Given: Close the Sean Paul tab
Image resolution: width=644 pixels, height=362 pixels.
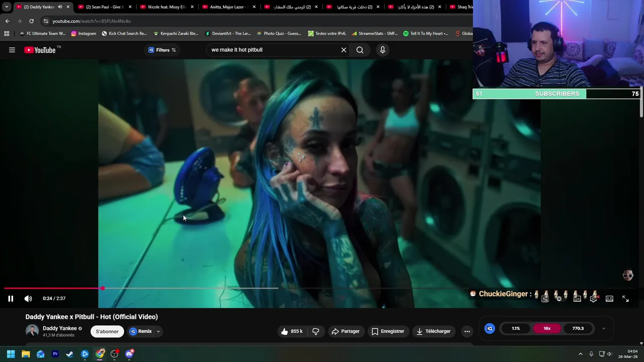Looking at the screenshot, I should [130, 7].
